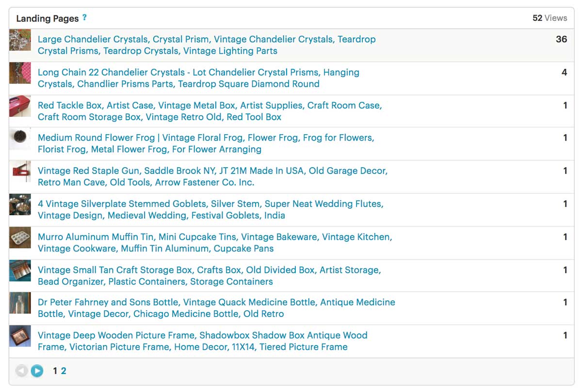Select page 1 in pagination

click(55, 371)
